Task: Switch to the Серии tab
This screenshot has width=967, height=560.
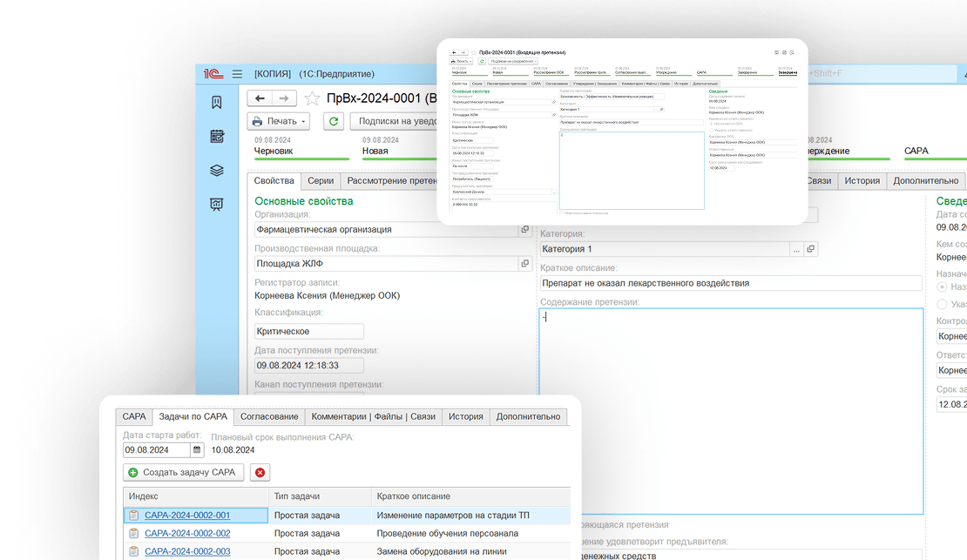Action: point(321,180)
